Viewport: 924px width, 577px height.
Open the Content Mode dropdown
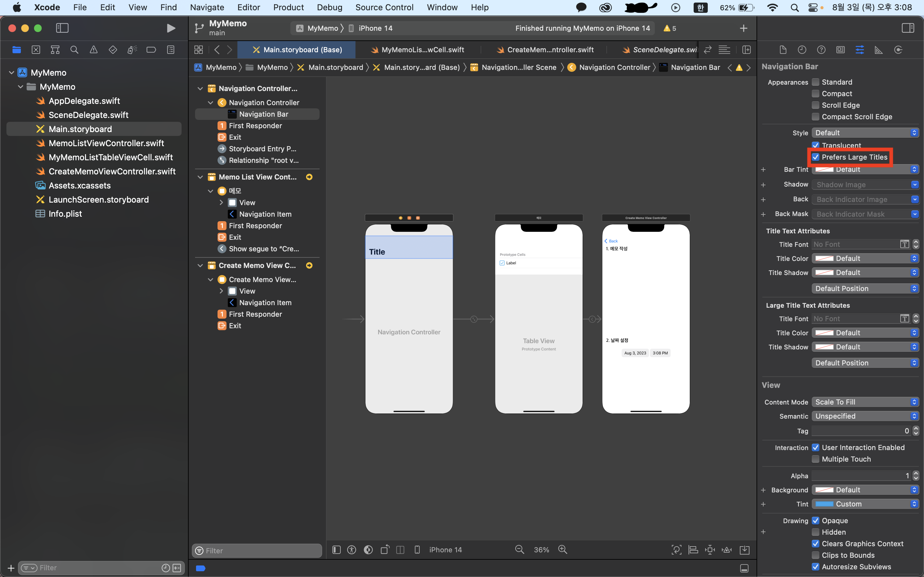(865, 402)
